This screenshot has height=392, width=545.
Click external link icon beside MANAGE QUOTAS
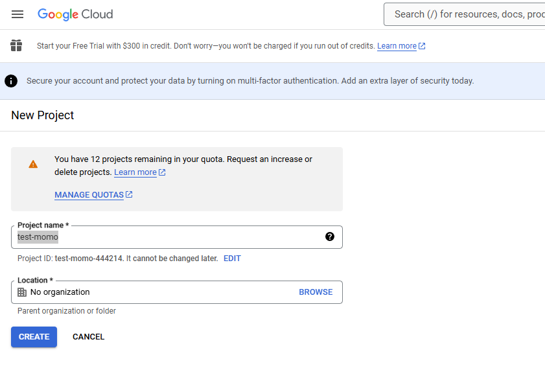click(x=129, y=194)
